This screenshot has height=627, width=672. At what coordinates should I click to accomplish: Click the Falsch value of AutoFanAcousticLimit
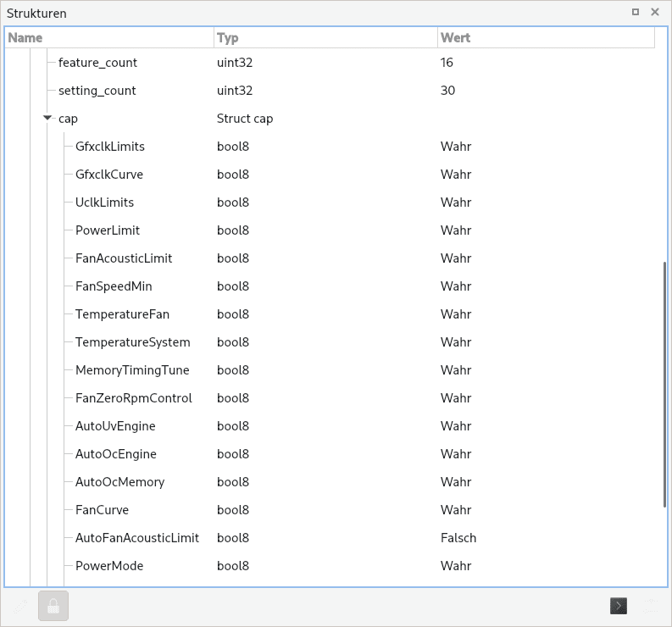[458, 538]
